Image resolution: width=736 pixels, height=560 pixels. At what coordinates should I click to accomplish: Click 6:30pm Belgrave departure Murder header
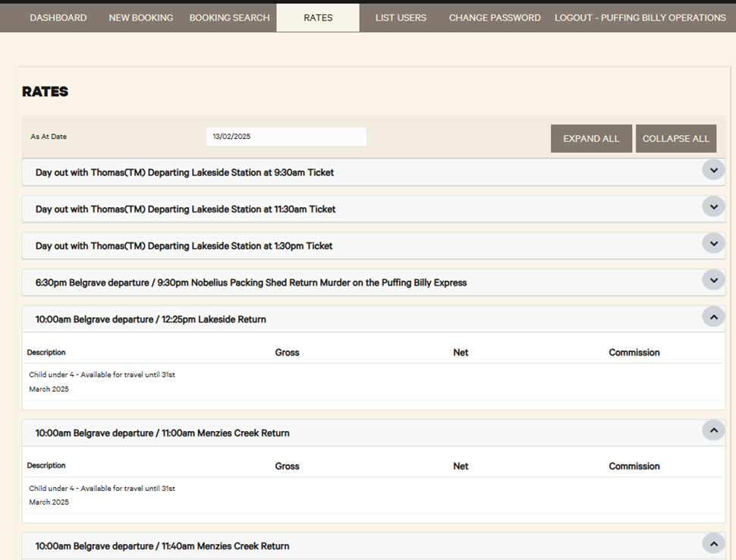pos(373,282)
